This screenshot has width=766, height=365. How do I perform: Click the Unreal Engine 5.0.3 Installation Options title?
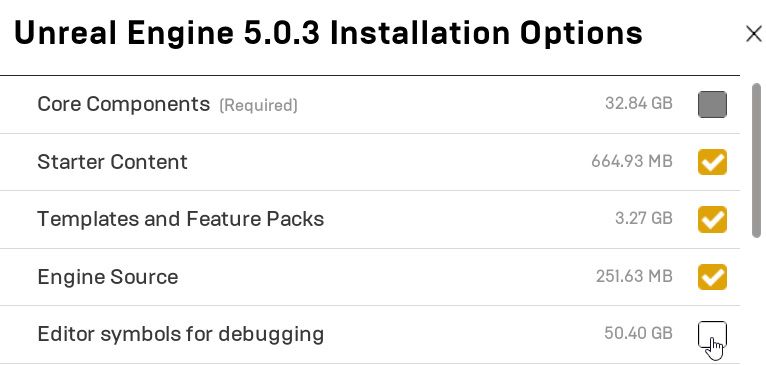point(328,33)
